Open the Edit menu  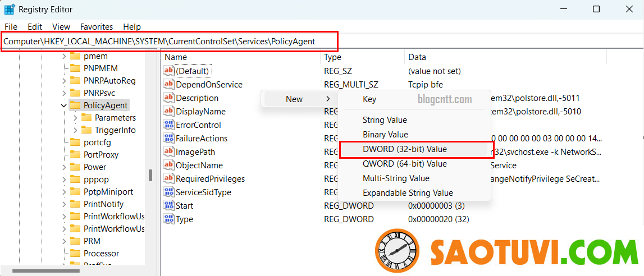[35, 27]
